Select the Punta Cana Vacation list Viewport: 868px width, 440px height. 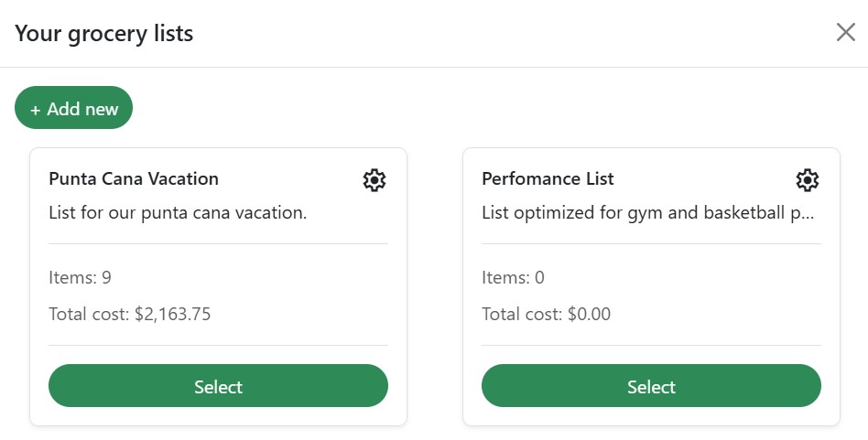[218, 386]
